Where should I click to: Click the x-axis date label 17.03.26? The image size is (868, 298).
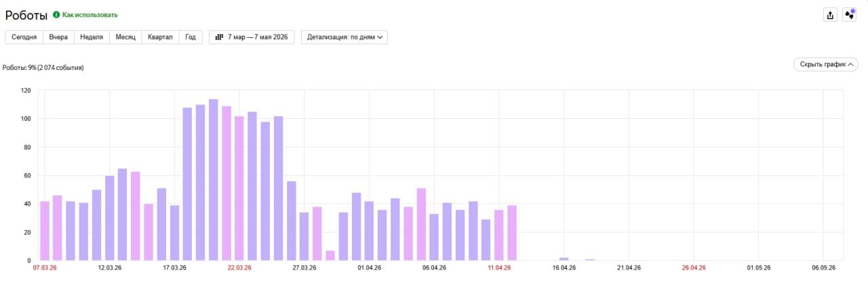pos(174,268)
